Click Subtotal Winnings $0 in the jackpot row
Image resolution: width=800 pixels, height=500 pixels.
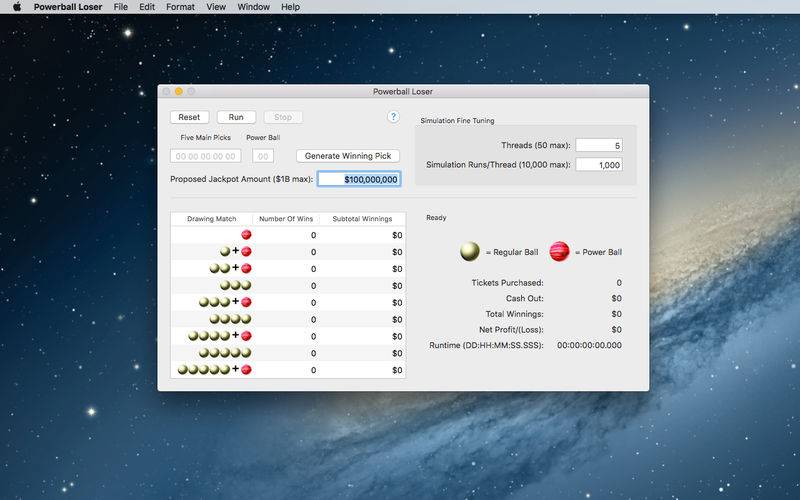coord(397,370)
